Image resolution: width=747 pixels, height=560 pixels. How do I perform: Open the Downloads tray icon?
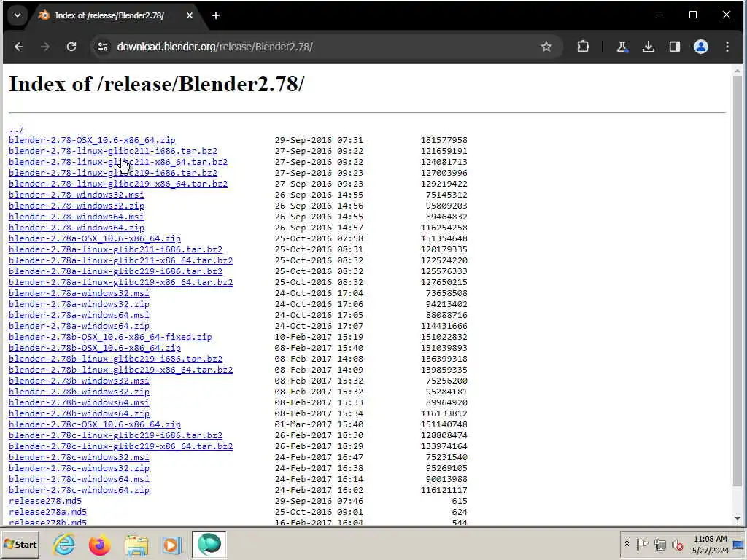pos(648,47)
